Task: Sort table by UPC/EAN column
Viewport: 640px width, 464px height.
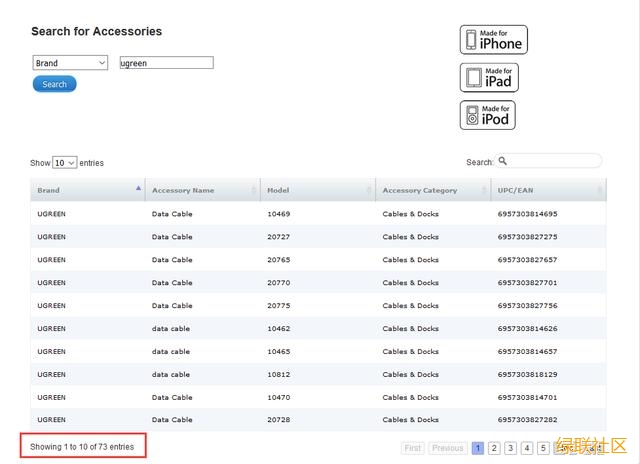Action: pyautogui.click(x=549, y=190)
